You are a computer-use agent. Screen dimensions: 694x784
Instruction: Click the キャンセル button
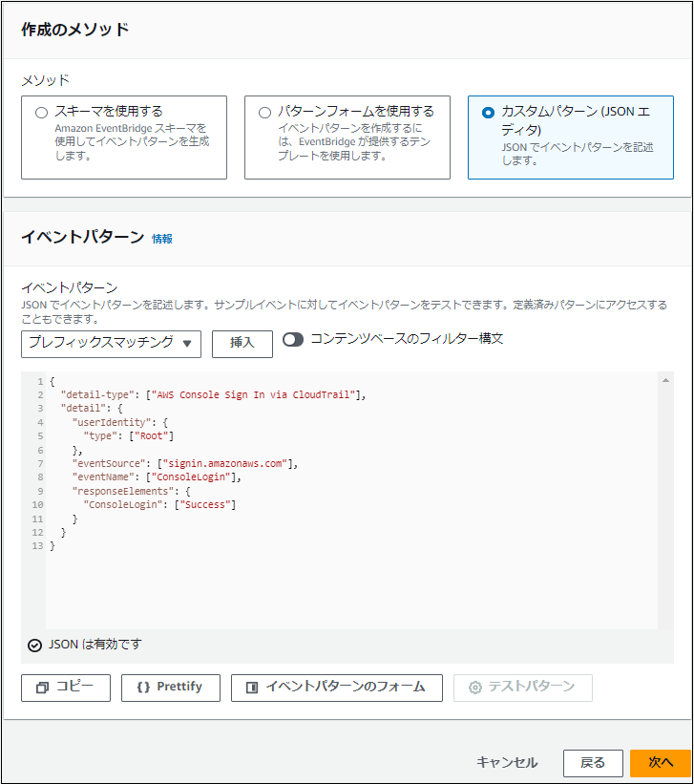click(507, 762)
